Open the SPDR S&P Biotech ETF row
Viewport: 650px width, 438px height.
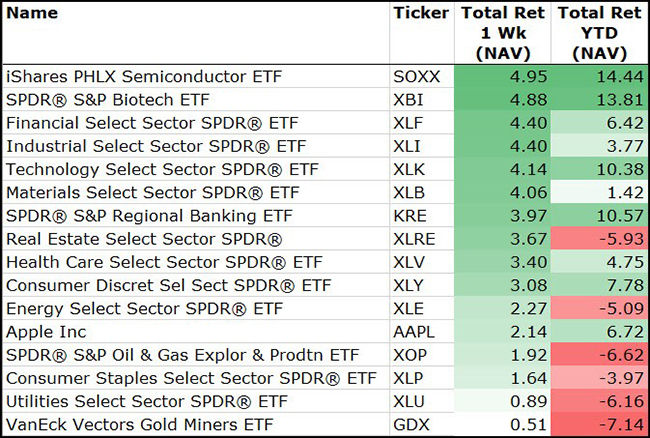112,99
